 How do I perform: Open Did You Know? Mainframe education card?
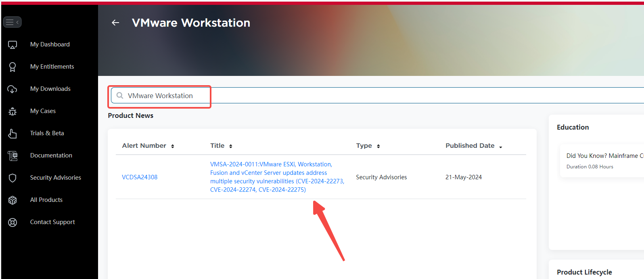pos(602,161)
